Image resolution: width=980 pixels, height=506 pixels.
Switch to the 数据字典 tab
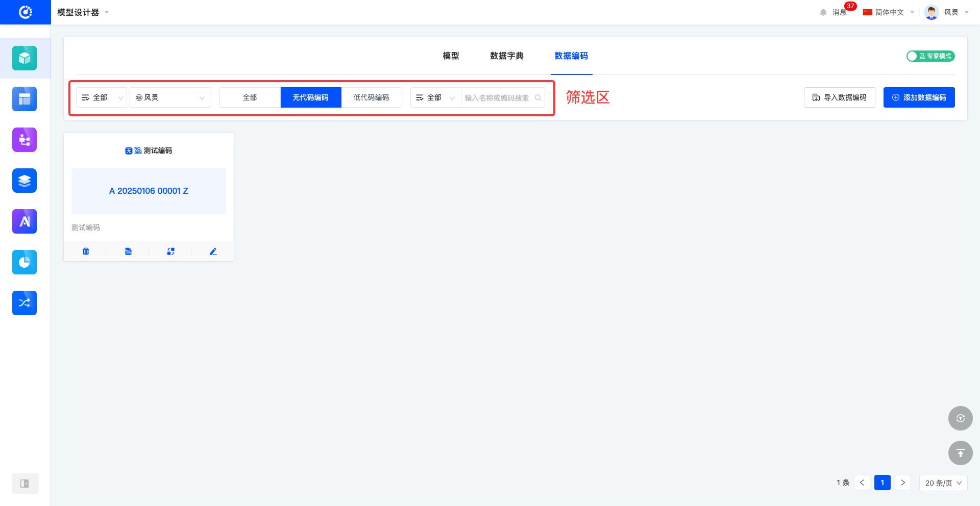click(506, 56)
